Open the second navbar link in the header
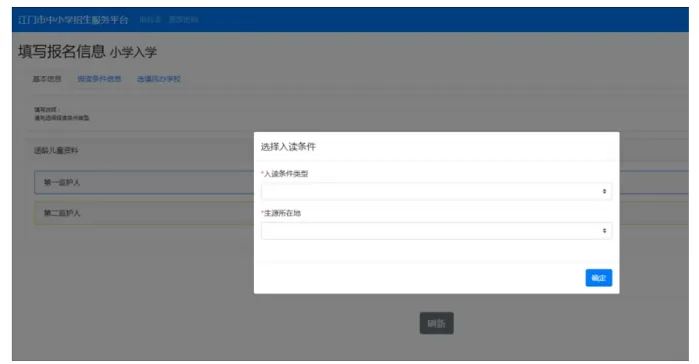 pos(183,20)
